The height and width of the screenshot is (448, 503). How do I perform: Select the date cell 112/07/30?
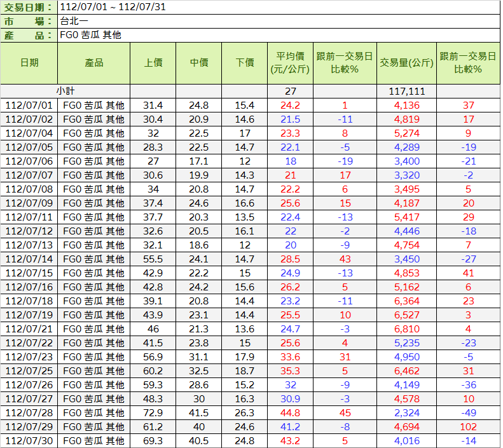[x=29, y=441]
